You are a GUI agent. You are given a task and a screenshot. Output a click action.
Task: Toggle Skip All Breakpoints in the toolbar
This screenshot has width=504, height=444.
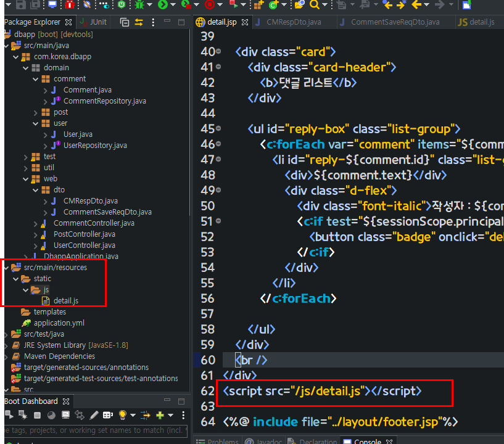tap(87, 4)
